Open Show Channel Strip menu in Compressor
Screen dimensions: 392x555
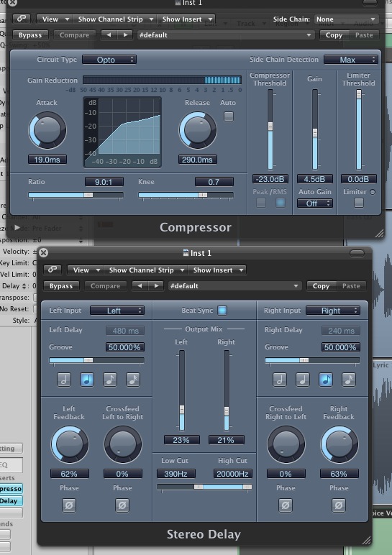point(115,19)
